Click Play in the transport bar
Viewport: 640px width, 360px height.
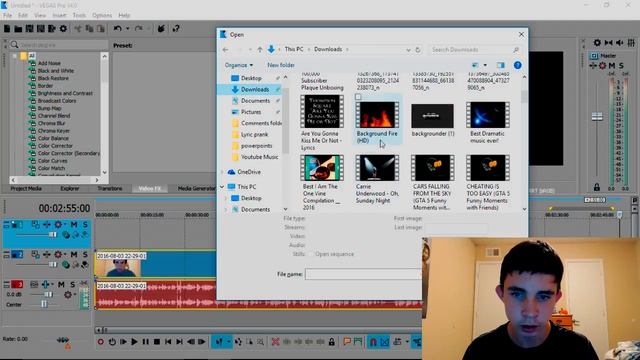134,342
